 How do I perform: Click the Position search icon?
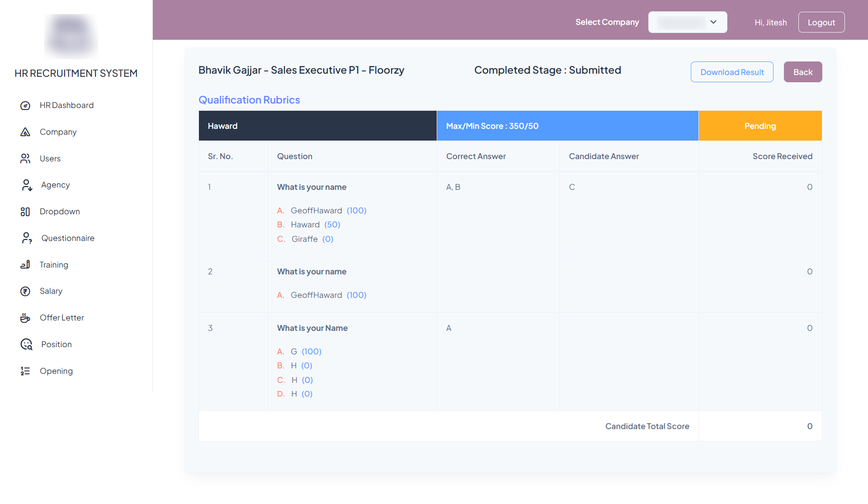click(27, 344)
